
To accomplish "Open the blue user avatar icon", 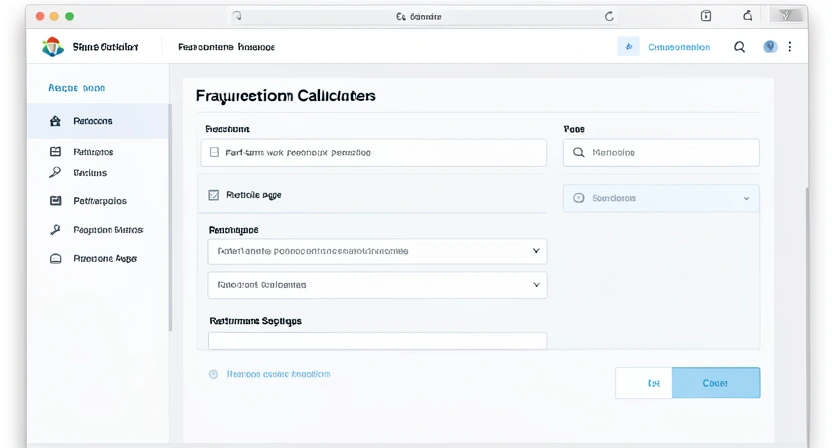I will 770,47.
